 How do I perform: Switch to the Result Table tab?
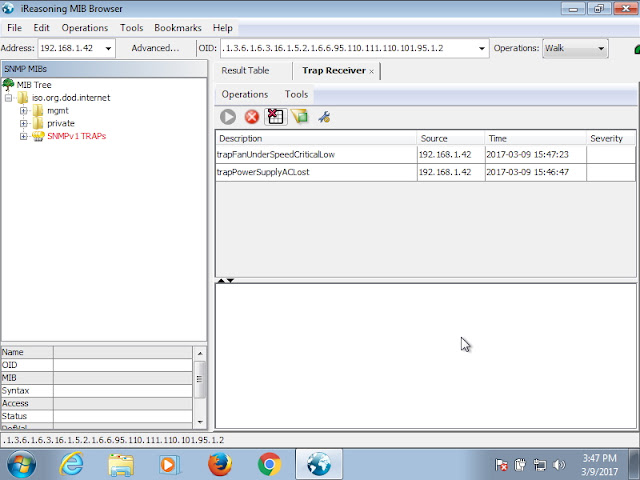click(245, 71)
